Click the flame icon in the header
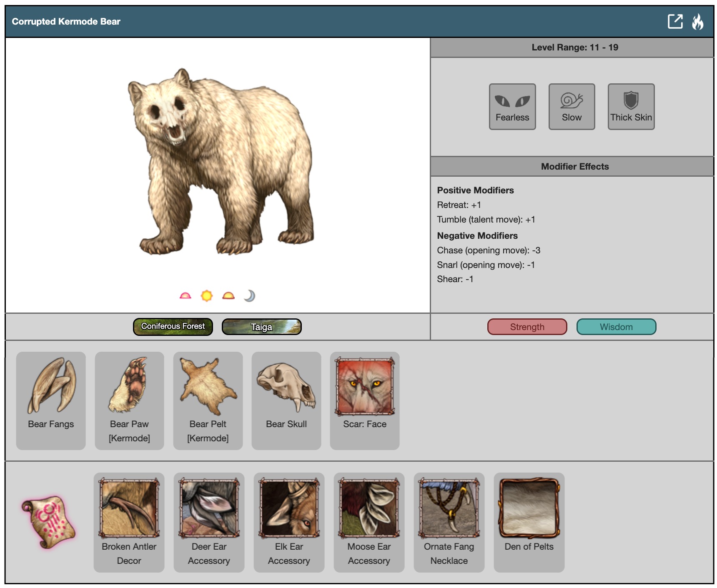This screenshot has height=588, width=717. coord(697,22)
